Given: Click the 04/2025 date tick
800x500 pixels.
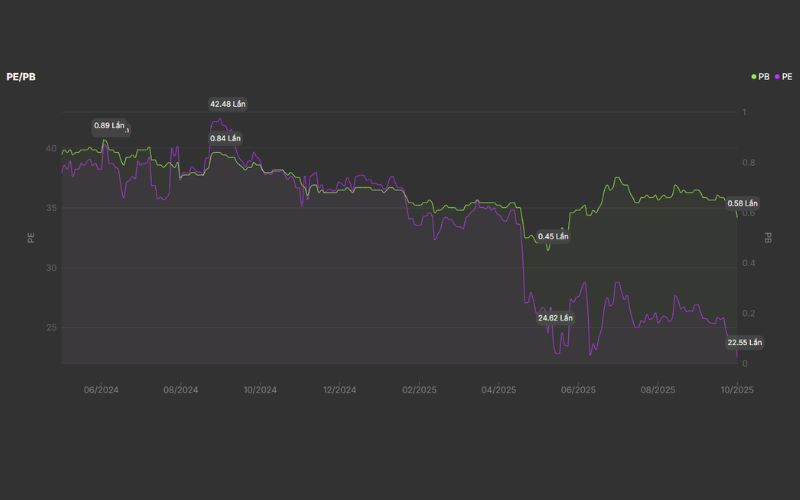Looking at the screenshot, I should [498, 390].
